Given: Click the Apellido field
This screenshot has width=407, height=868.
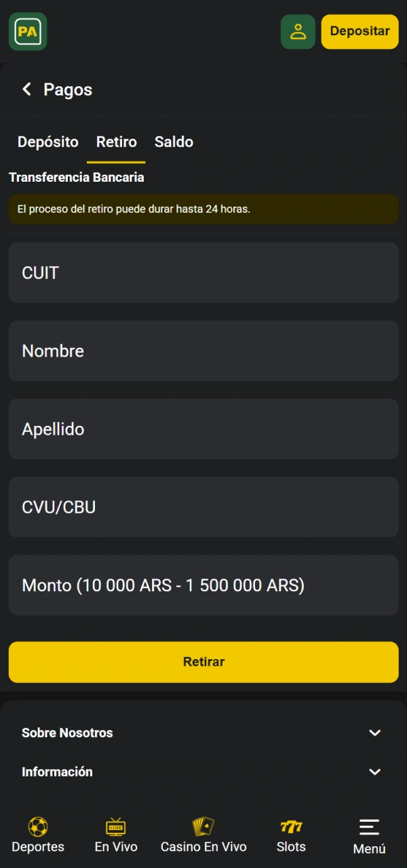Looking at the screenshot, I should (x=203, y=429).
